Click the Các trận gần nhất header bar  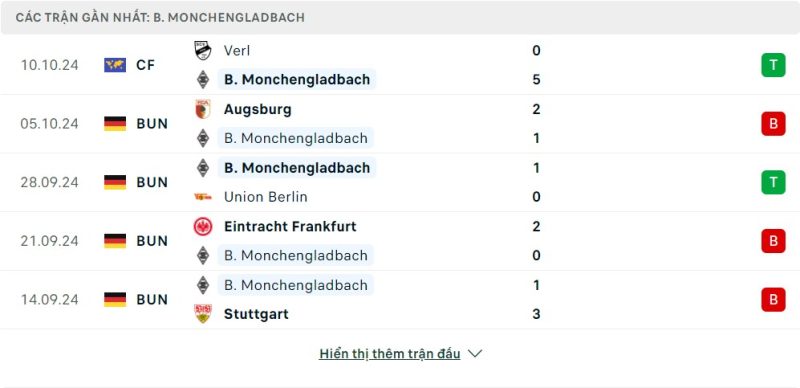tap(400, 17)
